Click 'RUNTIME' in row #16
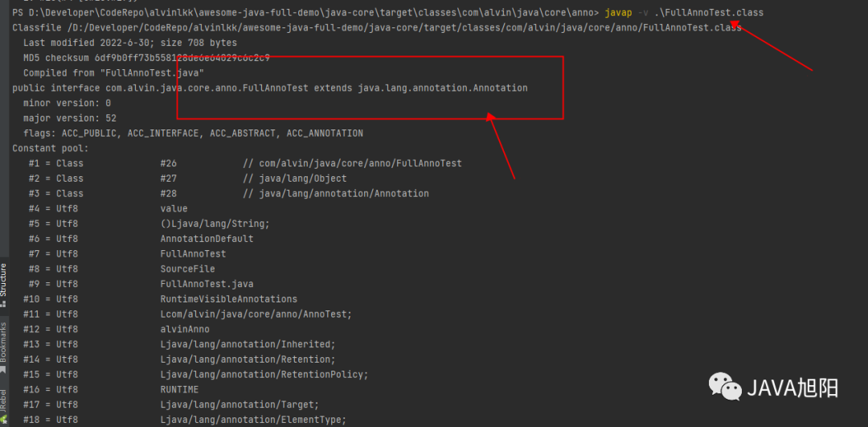Viewport: 868px width, 427px height. tap(179, 390)
